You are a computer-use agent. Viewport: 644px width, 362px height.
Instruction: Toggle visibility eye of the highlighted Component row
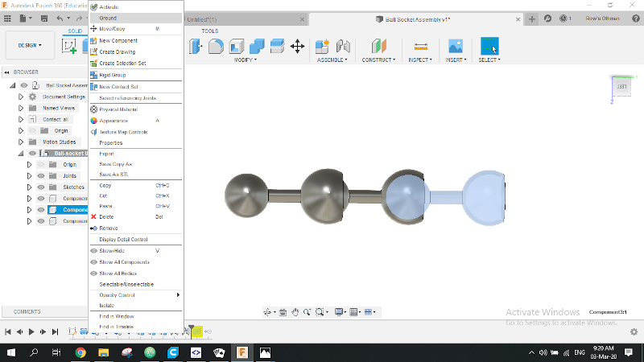[41, 210]
